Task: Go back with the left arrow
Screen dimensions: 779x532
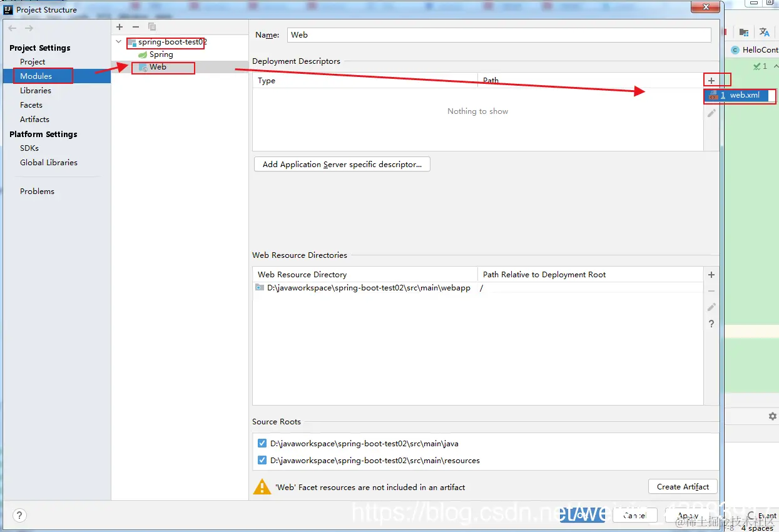Action: click(13, 28)
